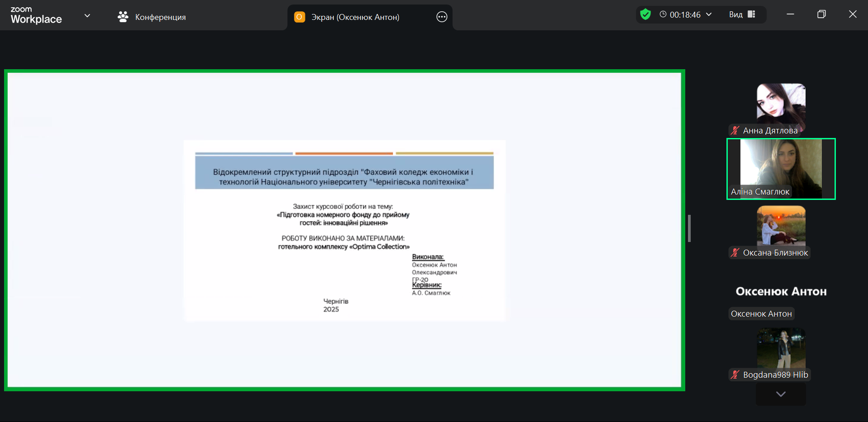Screen dimensions: 868x422
Task: Click the Вид layout grid icon
Action: tap(751, 14)
